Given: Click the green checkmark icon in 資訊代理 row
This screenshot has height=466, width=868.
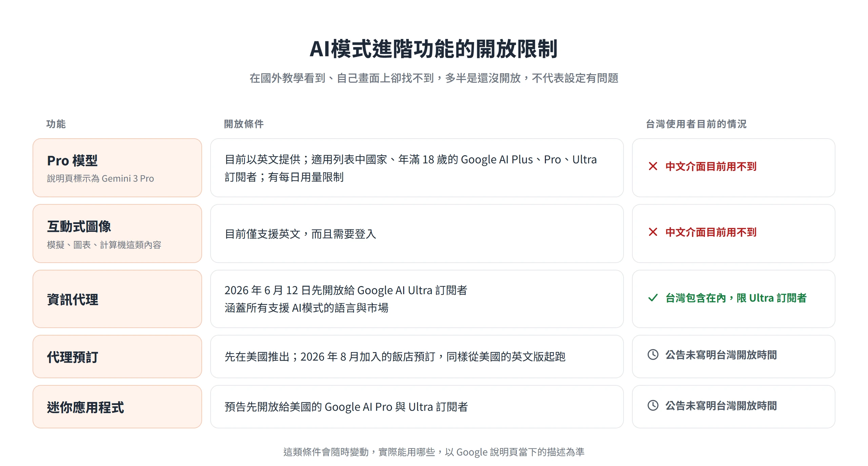Looking at the screenshot, I should pyautogui.click(x=653, y=298).
